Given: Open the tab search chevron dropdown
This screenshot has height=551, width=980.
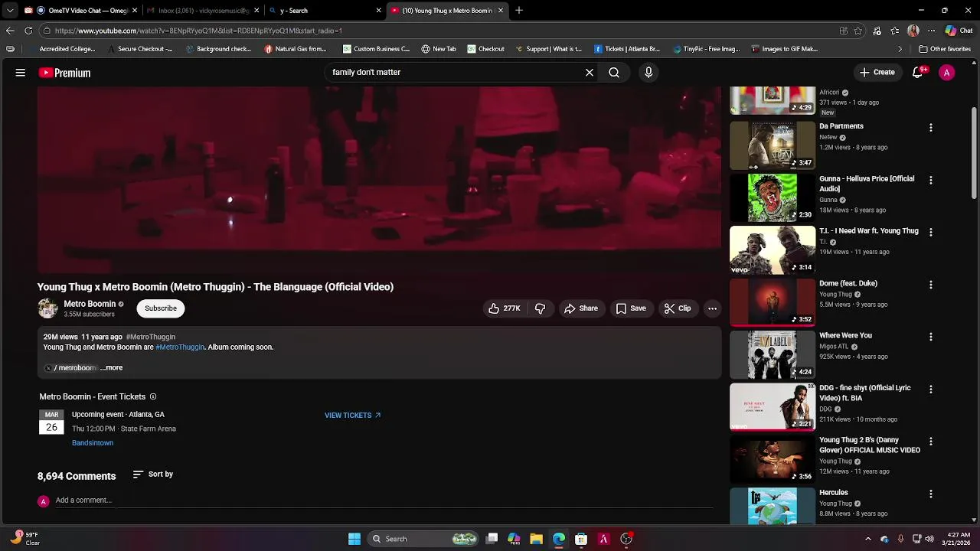Looking at the screenshot, I should click(x=10, y=11).
